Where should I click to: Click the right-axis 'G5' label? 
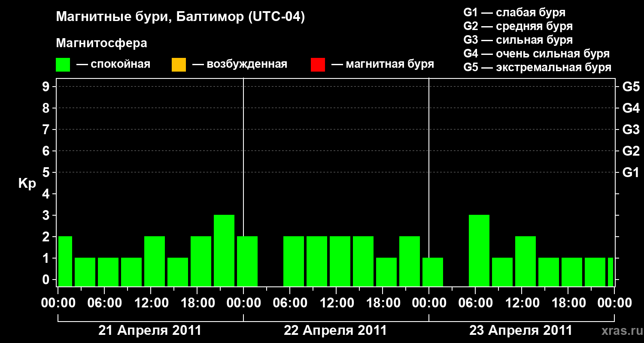point(631,87)
